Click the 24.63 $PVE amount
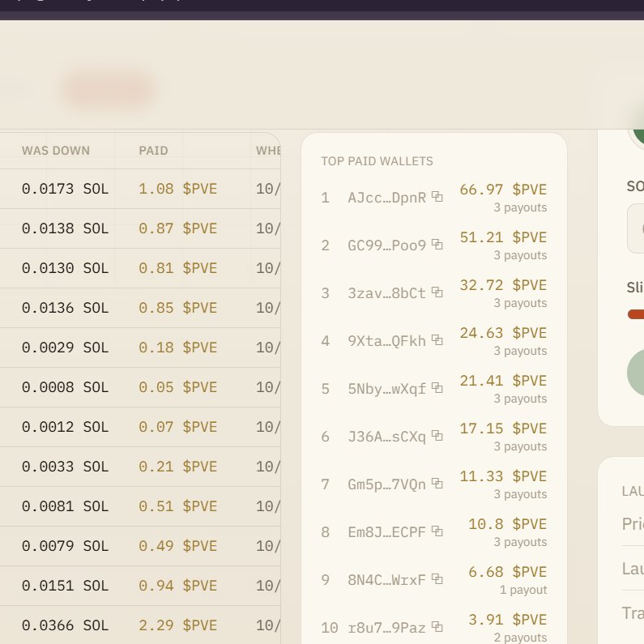Viewport: 644px width, 644px height. click(503, 333)
